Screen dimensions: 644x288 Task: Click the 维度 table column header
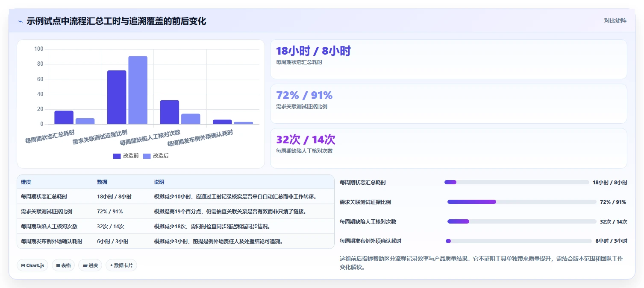click(26, 182)
